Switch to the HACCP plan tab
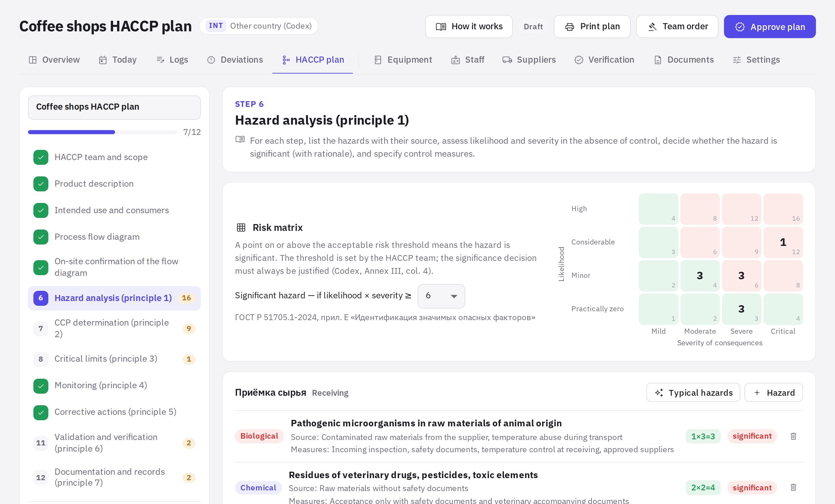Viewport: 835px width, 504px height. click(x=313, y=60)
